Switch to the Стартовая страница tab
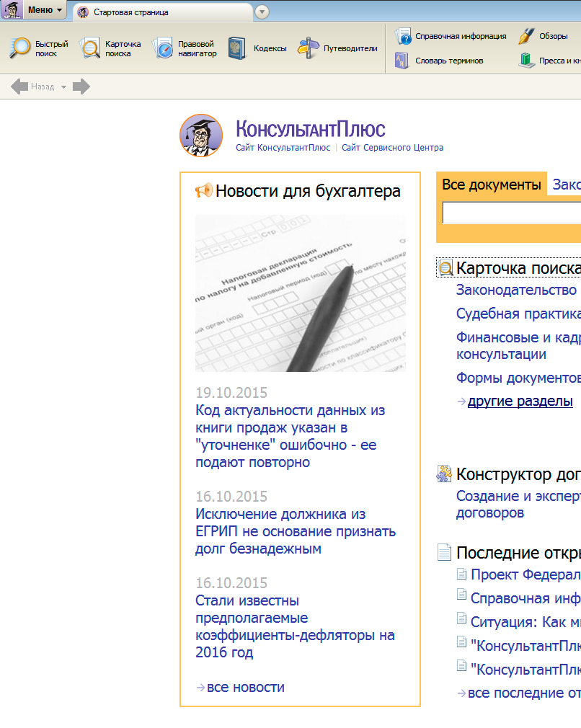581x728 pixels. pos(162,12)
